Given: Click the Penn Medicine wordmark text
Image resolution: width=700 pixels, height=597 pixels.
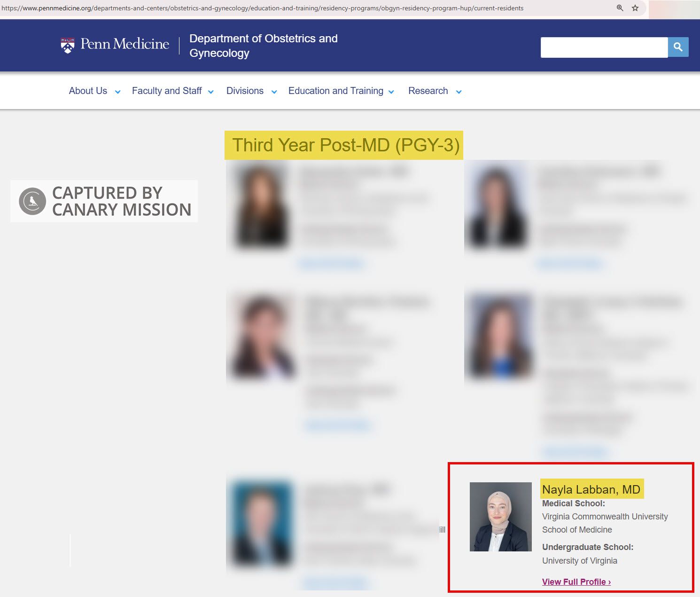Looking at the screenshot, I should [x=124, y=44].
